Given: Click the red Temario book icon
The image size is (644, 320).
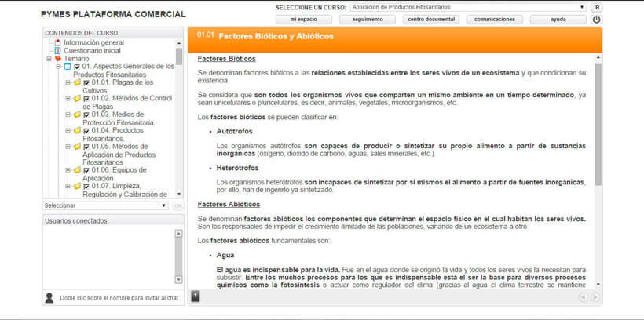Looking at the screenshot, I should (x=57, y=59).
